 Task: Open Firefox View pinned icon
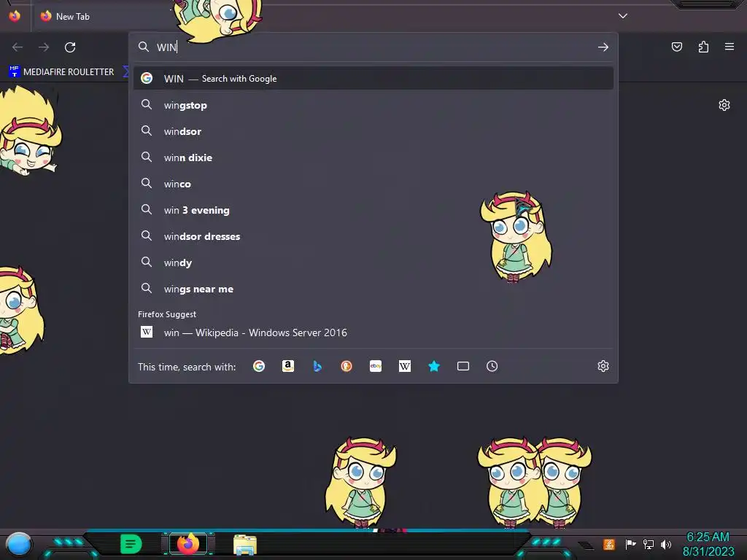coord(15,16)
